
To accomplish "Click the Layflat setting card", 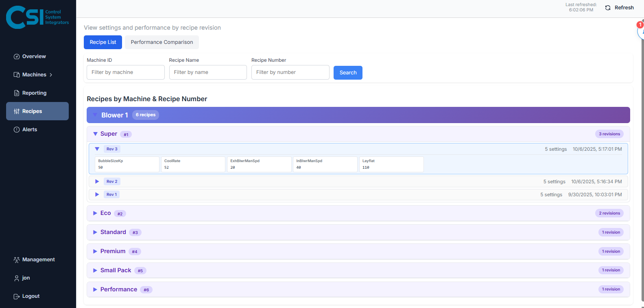I will point(391,164).
